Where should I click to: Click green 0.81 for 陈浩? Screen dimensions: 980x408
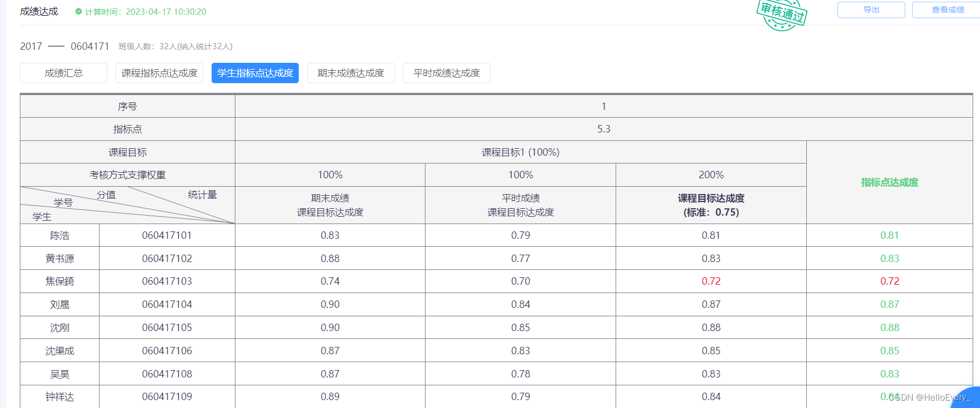pos(889,235)
